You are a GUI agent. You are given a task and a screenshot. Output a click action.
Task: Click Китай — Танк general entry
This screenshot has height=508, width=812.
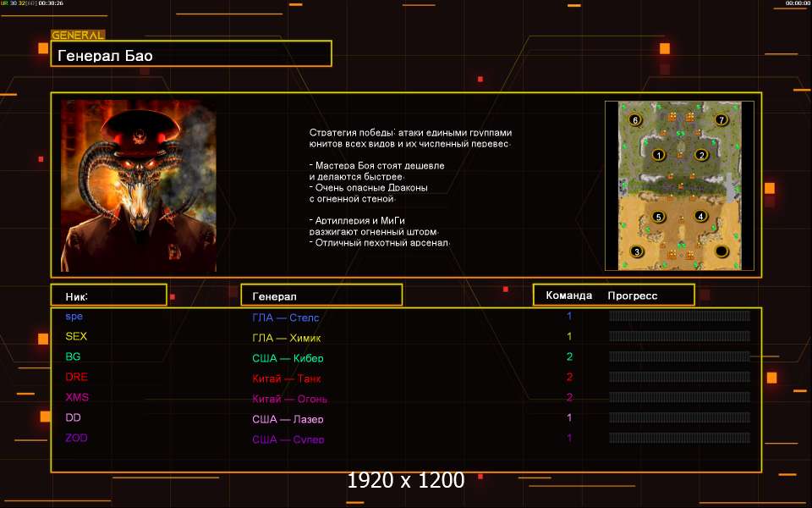(x=287, y=378)
